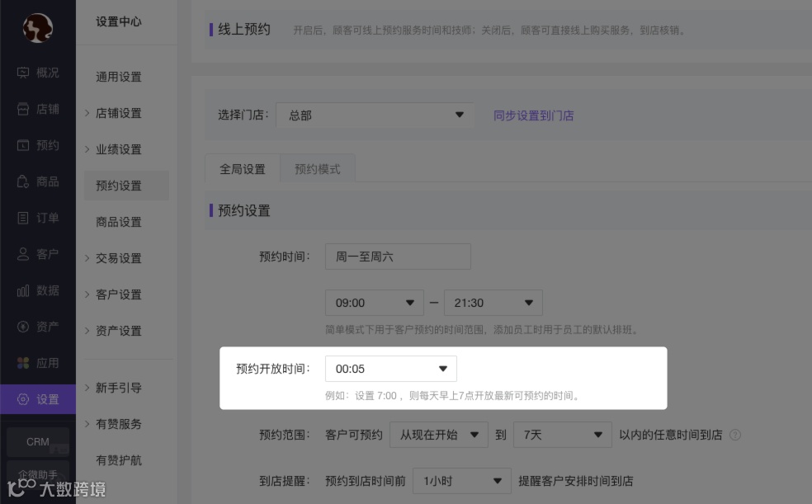Viewport: 812px width, 504px height.
Task: Open the 店铺 store icon in sidebar
Action: 23,109
